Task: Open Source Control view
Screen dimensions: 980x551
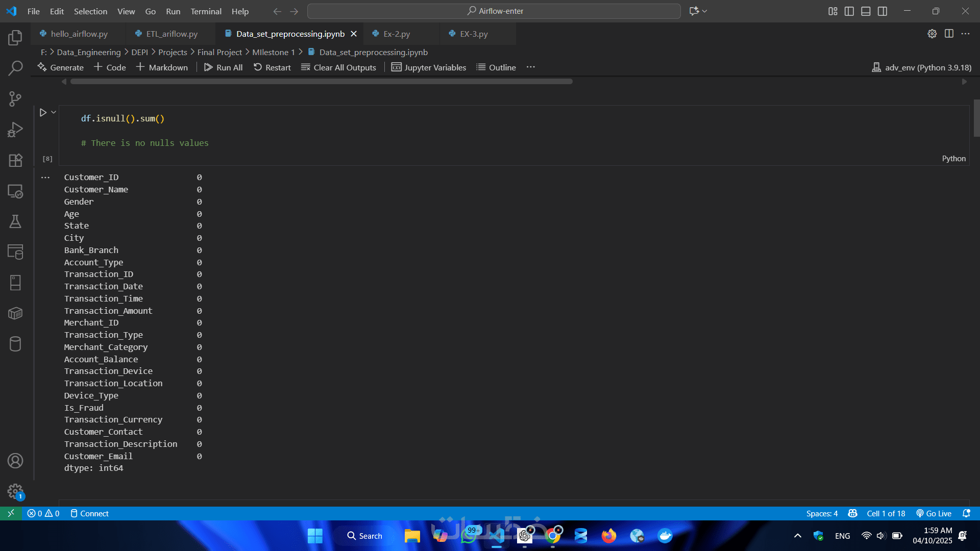Action: point(15,98)
